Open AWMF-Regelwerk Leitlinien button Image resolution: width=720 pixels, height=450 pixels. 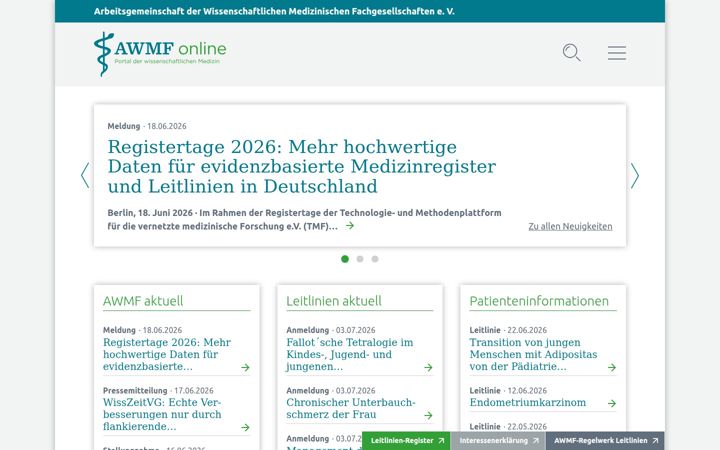pos(605,441)
